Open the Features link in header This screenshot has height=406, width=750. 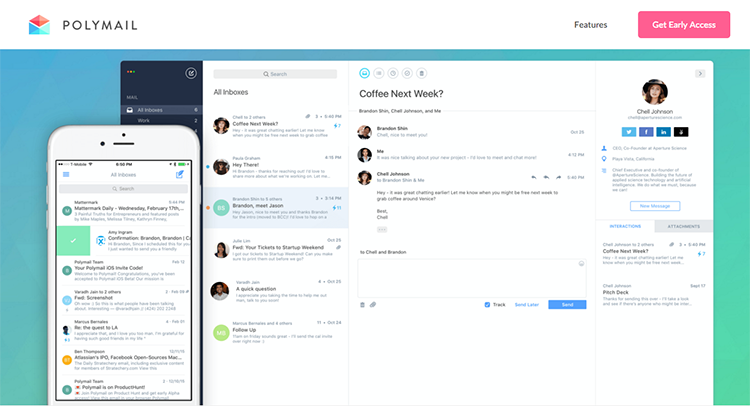[x=590, y=24]
